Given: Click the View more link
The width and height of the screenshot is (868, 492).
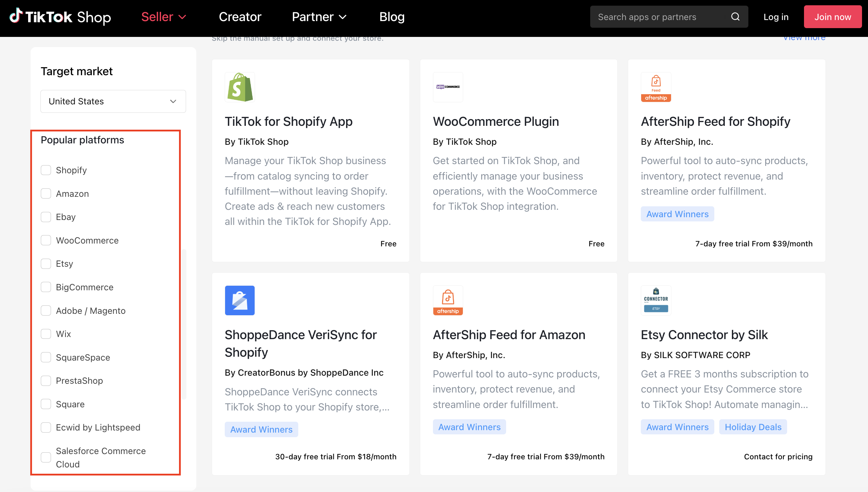Looking at the screenshot, I should [804, 38].
